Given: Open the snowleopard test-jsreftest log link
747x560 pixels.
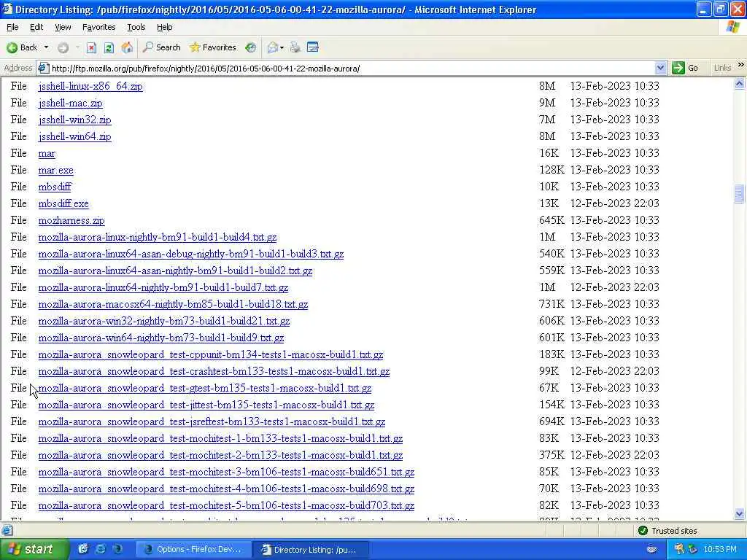Looking at the screenshot, I should coord(212,421).
